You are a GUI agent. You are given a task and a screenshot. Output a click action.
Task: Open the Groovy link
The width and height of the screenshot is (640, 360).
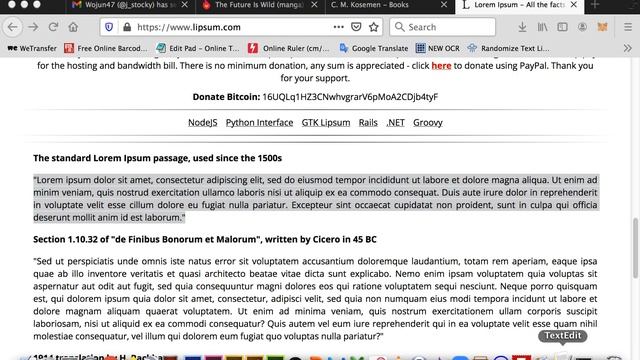[428, 122]
